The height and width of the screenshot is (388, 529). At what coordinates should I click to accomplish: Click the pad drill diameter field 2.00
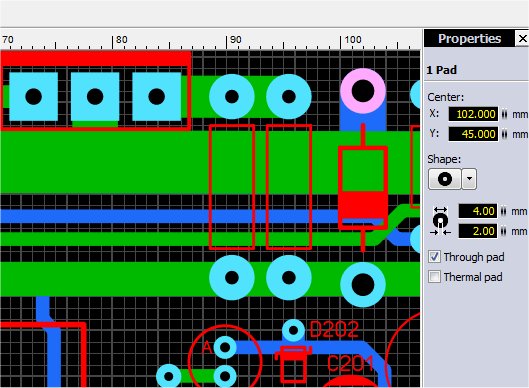pos(478,231)
